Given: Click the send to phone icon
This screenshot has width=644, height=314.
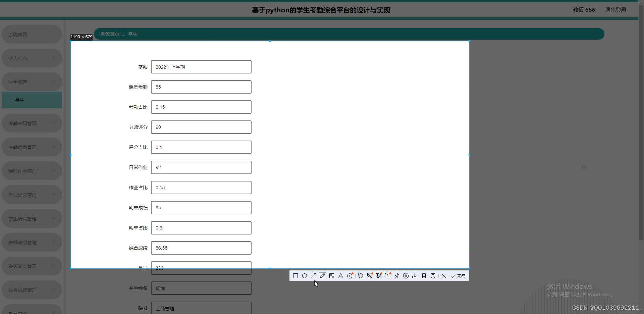Looking at the screenshot, I should [x=424, y=276].
